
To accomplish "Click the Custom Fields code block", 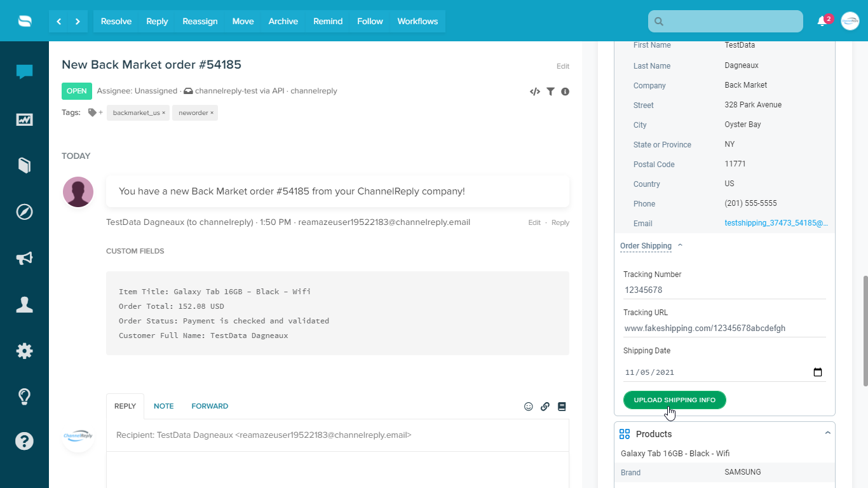I will tap(337, 313).
